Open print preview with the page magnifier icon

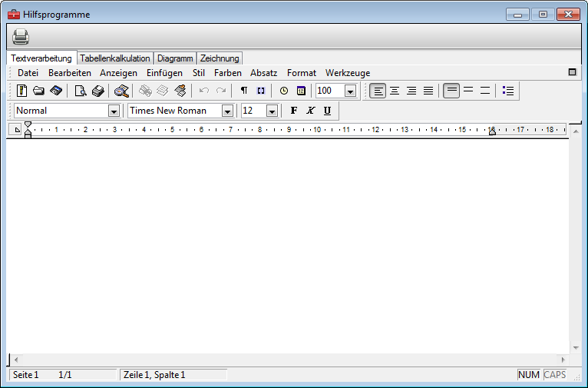point(81,91)
